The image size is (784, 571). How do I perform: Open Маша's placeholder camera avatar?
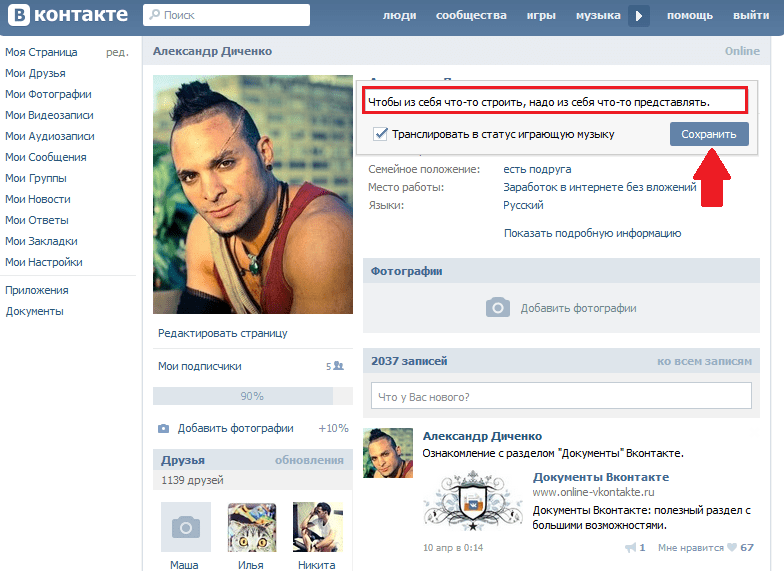point(186,527)
